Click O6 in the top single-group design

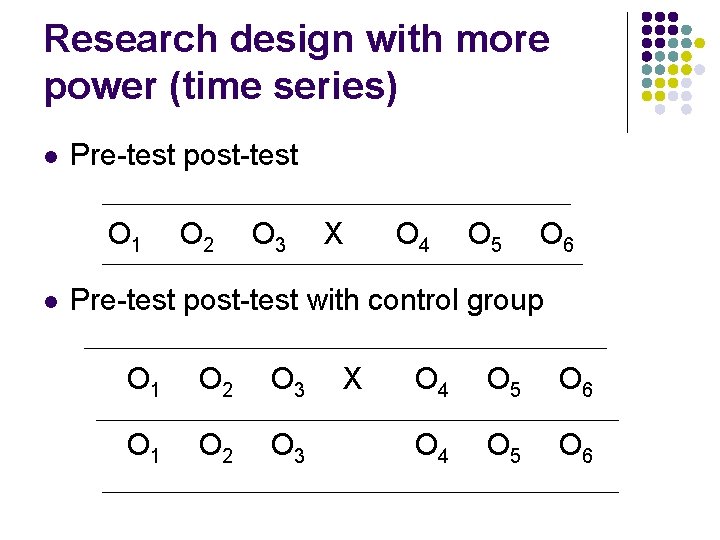[556, 237]
